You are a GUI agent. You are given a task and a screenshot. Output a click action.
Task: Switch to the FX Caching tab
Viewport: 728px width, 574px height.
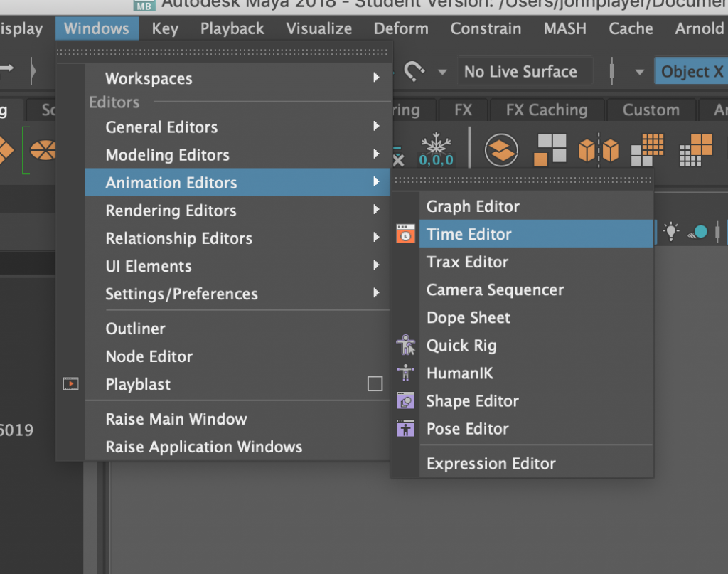coord(547,110)
